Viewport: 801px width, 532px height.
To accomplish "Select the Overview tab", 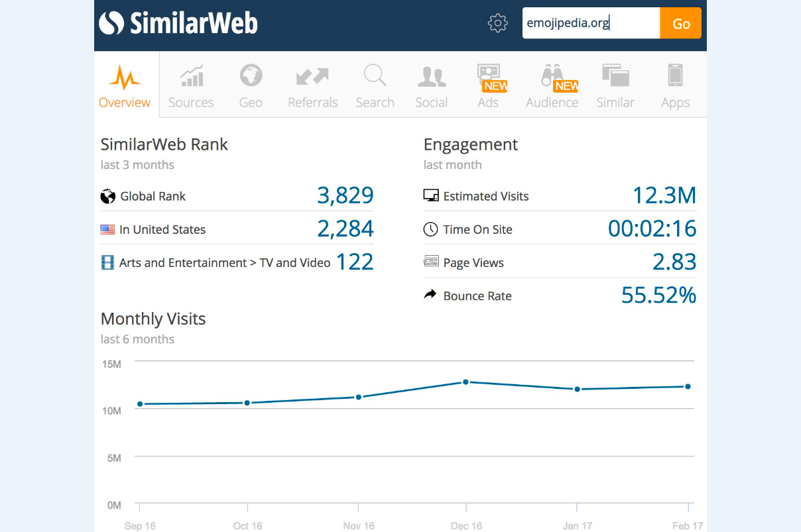I will coord(125,86).
